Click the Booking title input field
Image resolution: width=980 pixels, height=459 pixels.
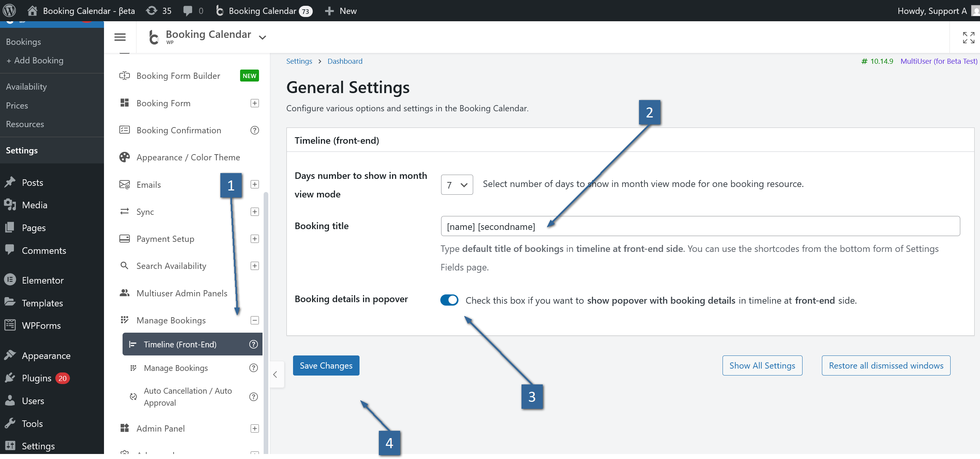pos(700,226)
